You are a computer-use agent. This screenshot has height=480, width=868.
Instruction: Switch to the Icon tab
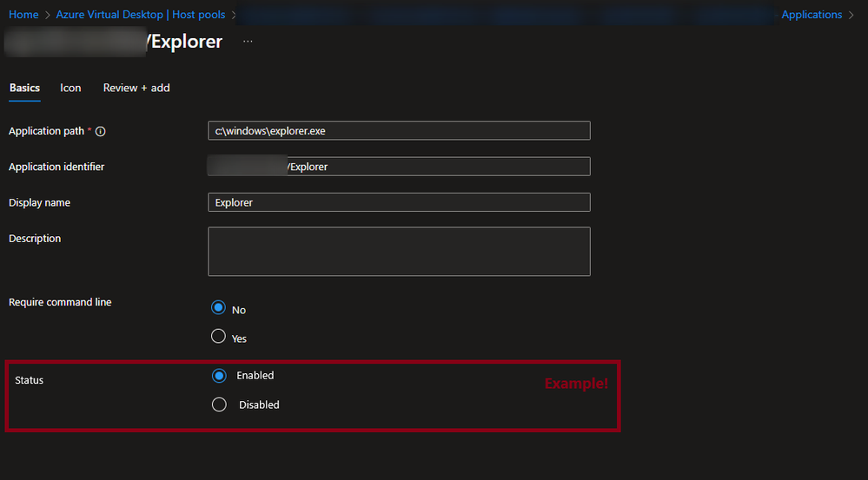pyautogui.click(x=70, y=88)
